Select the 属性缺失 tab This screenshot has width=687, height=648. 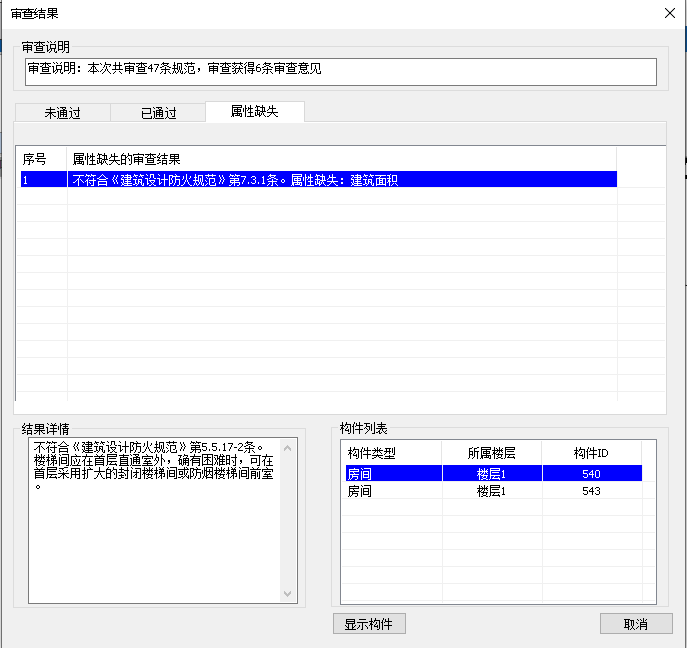pos(255,111)
